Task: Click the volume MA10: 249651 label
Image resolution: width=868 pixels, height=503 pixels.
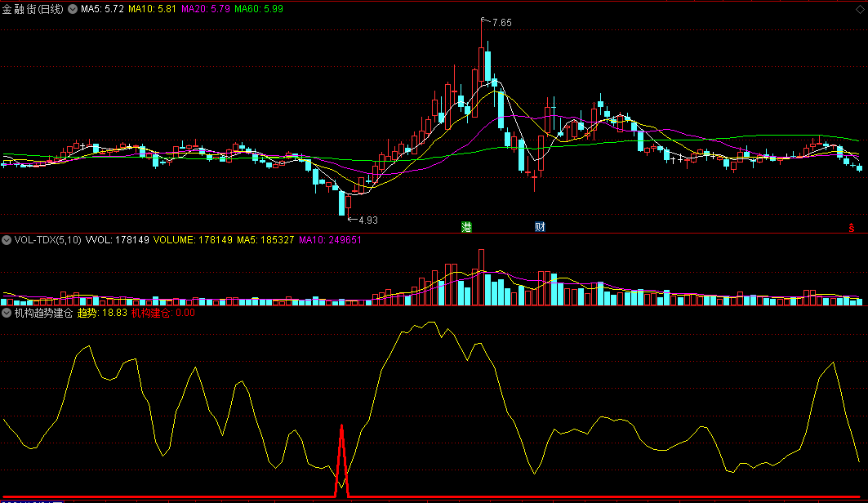Action: (330, 239)
